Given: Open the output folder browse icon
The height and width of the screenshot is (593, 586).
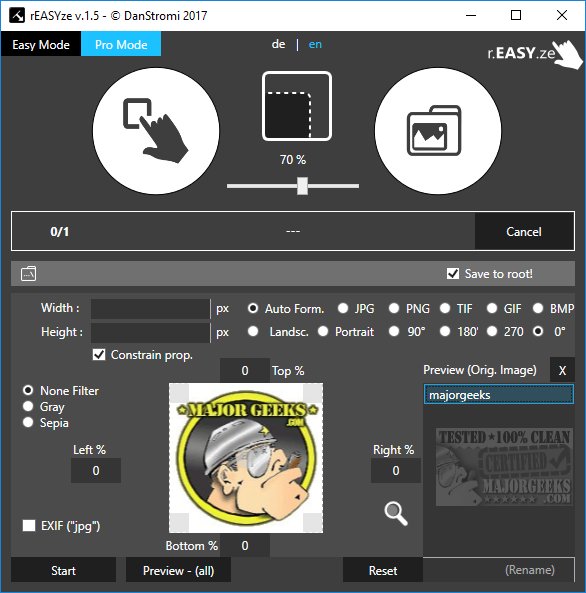Looking at the screenshot, I should point(29,273).
